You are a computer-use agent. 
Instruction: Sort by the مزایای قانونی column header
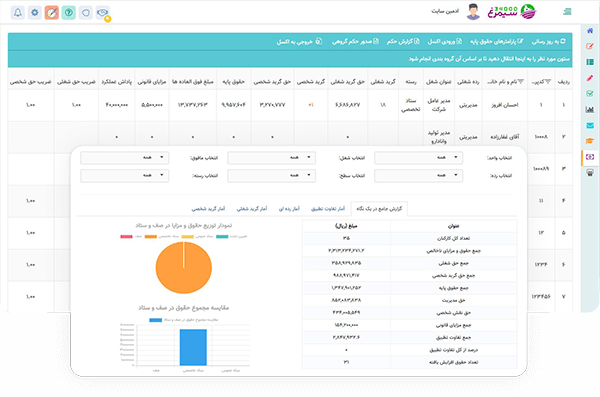tap(152, 82)
